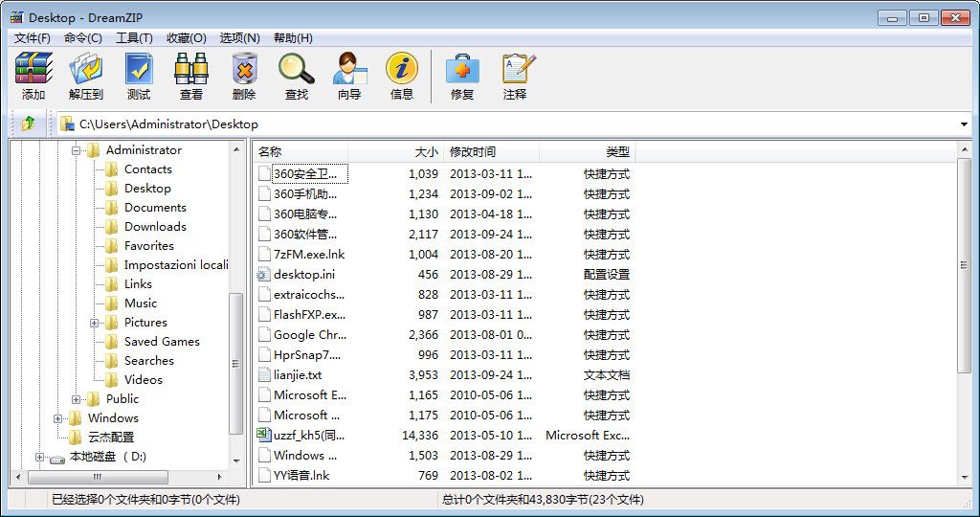Click the 查找 (Find) magnifier icon
The width and height of the screenshot is (980, 517).
click(297, 69)
